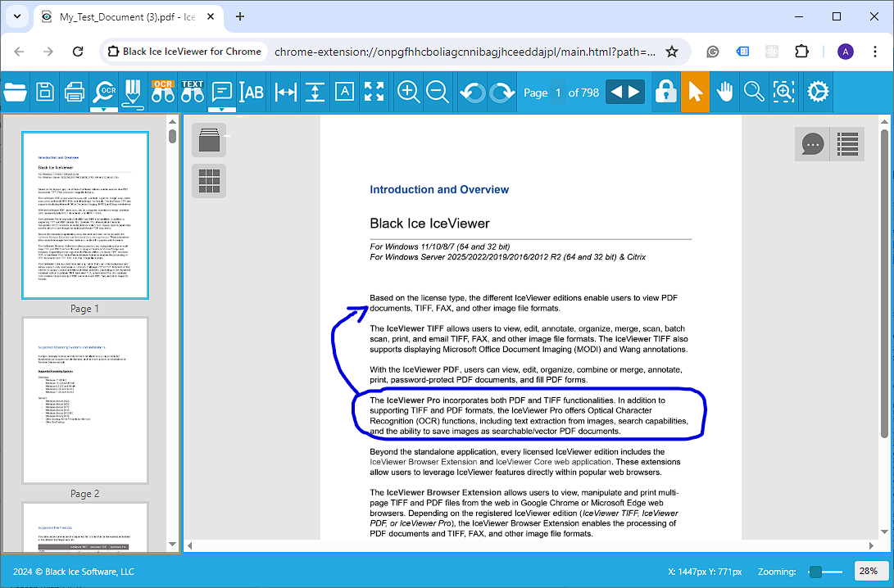
Task: Click the IceViewer Core web application link
Action: point(553,462)
